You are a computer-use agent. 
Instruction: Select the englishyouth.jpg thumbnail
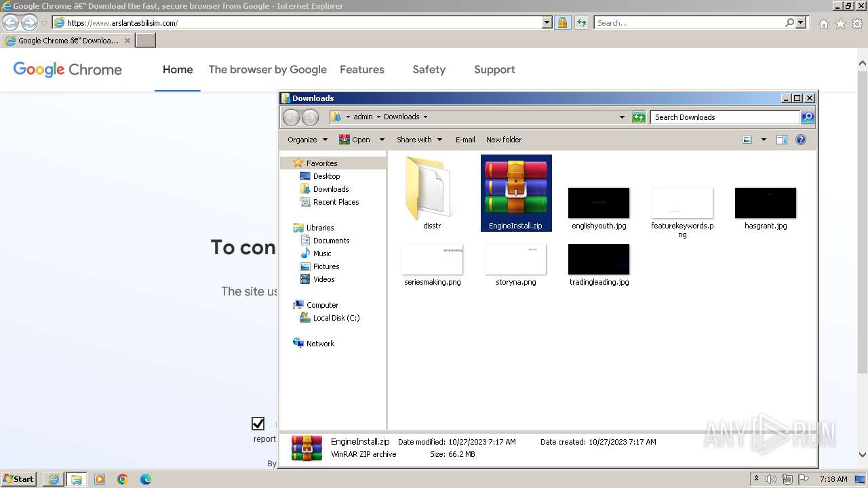pos(599,203)
